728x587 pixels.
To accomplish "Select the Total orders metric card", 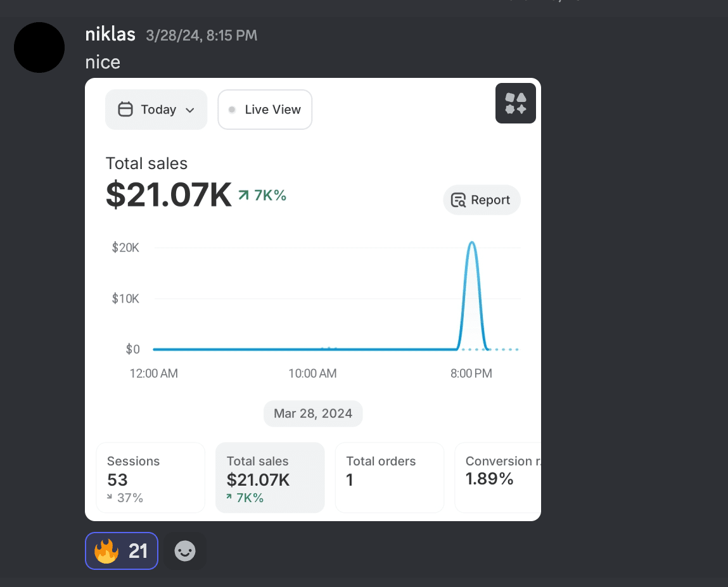I will coord(389,477).
